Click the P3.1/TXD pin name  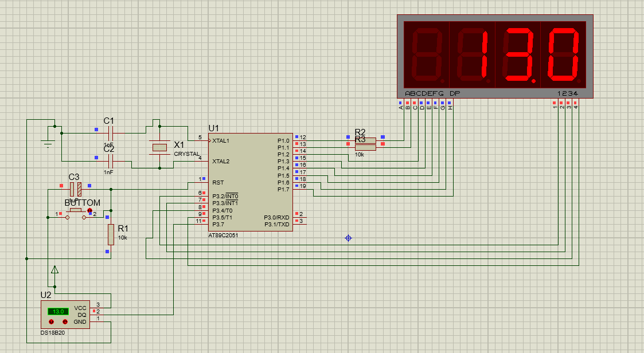pos(277,225)
